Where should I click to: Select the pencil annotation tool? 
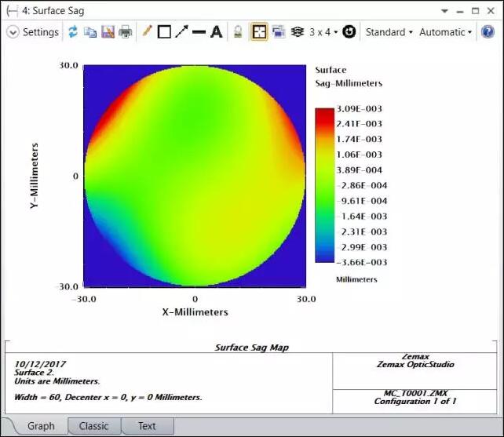click(147, 32)
